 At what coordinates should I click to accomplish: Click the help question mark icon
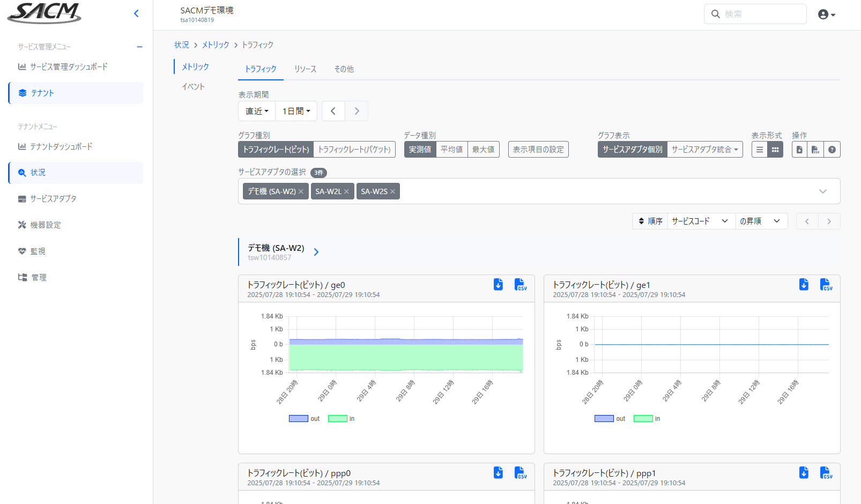832,150
